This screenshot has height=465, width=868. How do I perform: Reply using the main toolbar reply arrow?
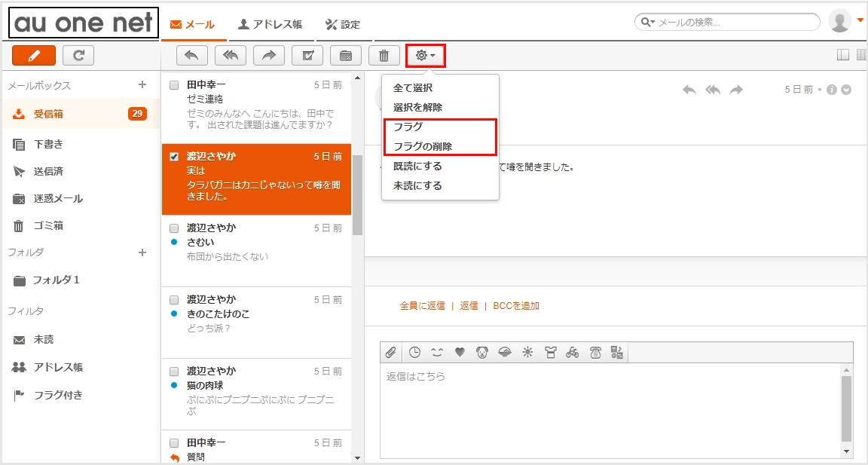pos(191,55)
